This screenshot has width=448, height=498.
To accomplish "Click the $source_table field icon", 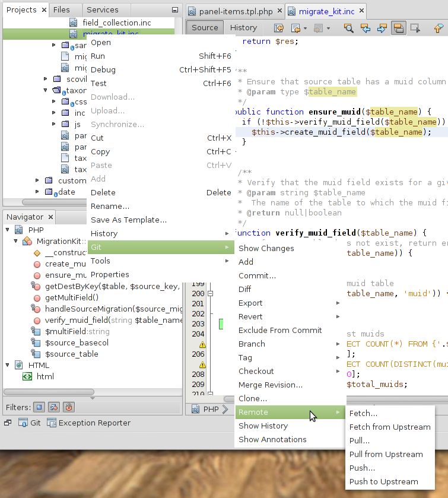I will tap(36, 354).
